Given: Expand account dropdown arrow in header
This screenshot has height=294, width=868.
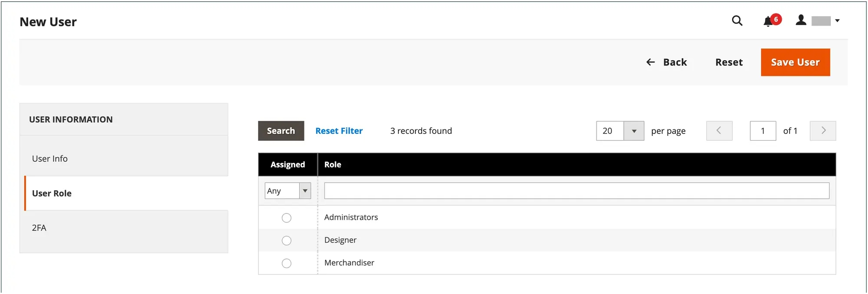Looking at the screenshot, I should tap(837, 21).
